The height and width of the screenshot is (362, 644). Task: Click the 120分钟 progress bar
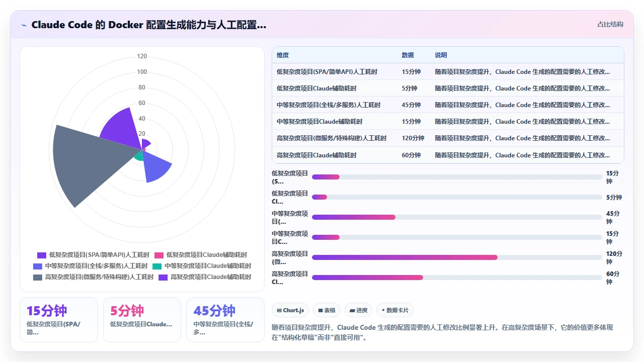(457, 257)
